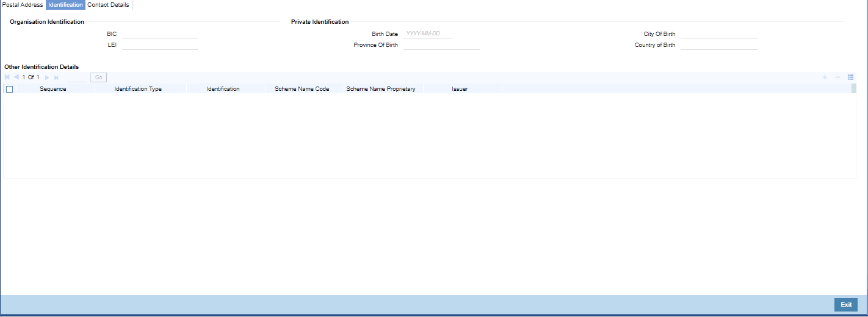Tick the select-all checkbox in table header
This screenshot has height=317, width=868.
click(9, 89)
